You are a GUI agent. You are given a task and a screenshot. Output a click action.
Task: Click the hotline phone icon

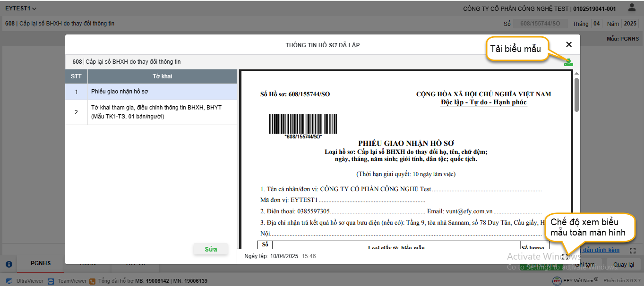pyautogui.click(x=93, y=281)
